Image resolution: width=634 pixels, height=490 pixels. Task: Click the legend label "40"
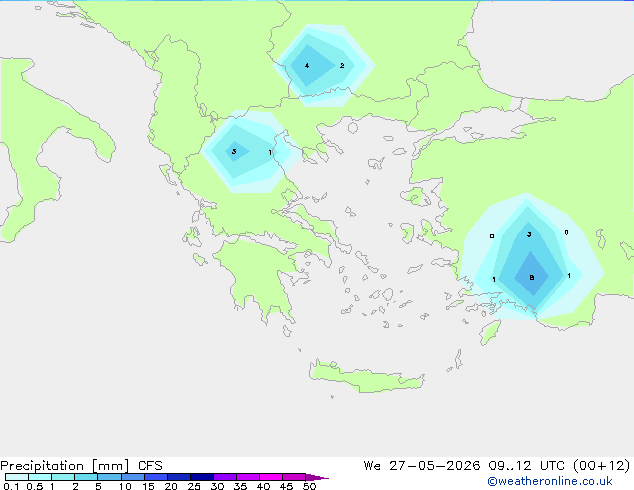click(x=263, y=486)
